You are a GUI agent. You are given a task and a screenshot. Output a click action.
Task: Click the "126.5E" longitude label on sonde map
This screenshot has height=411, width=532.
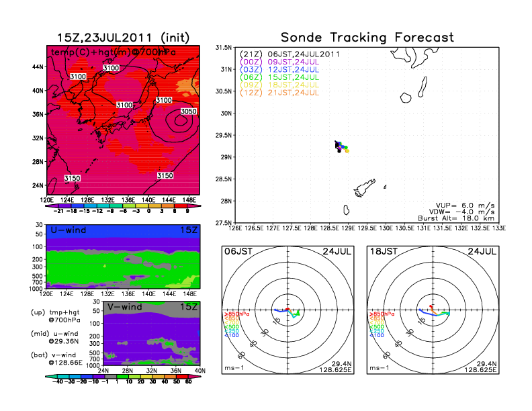click(x=254, y=228)
